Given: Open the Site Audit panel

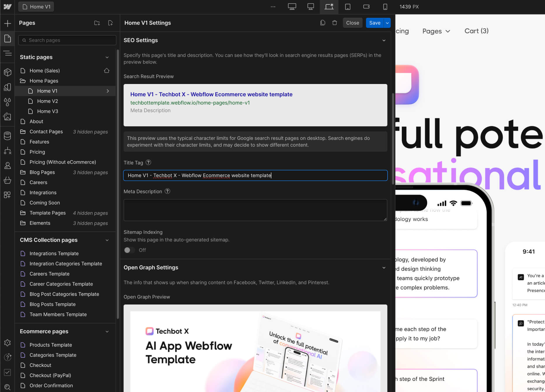Looking at the screenshot, I should point(7,372).
